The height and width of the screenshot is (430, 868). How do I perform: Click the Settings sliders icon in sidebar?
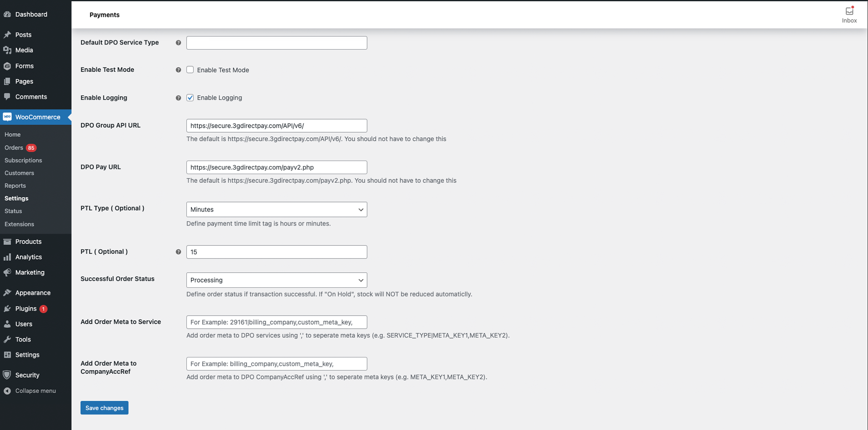point(7,355)
